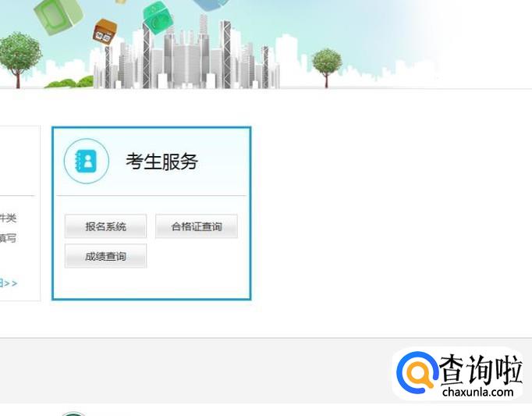
Task: Click the 考生服务 address book icon
Action: click(87, 161)
